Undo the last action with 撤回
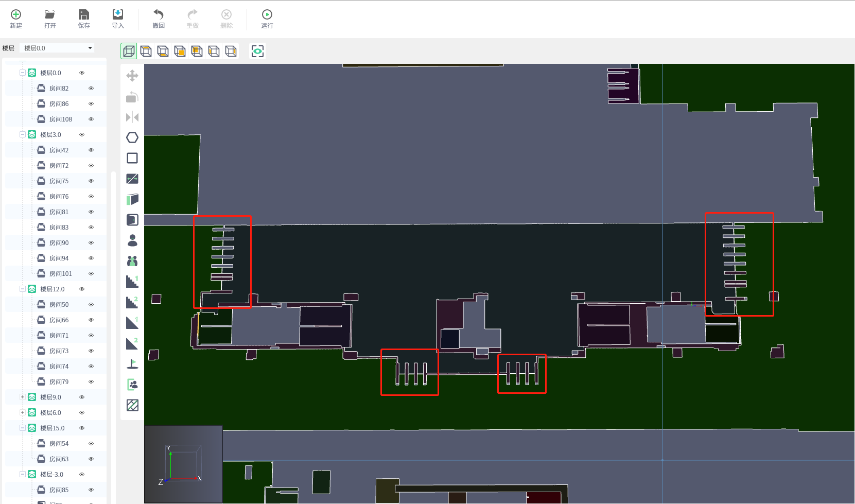The image size is (855, 504). [x=159, y=19]
